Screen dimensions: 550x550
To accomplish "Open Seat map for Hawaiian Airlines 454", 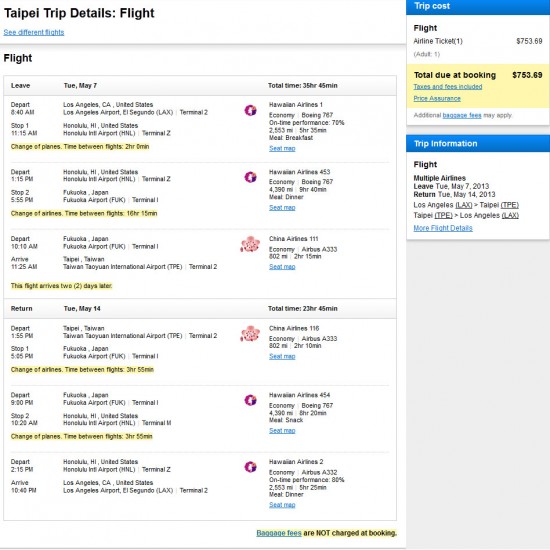I will coord(282,431).
